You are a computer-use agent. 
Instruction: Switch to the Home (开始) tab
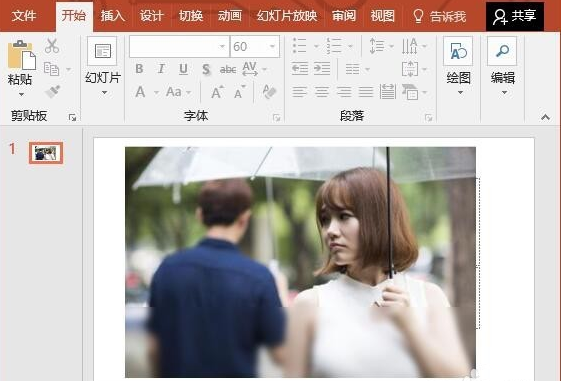(74, 16)
